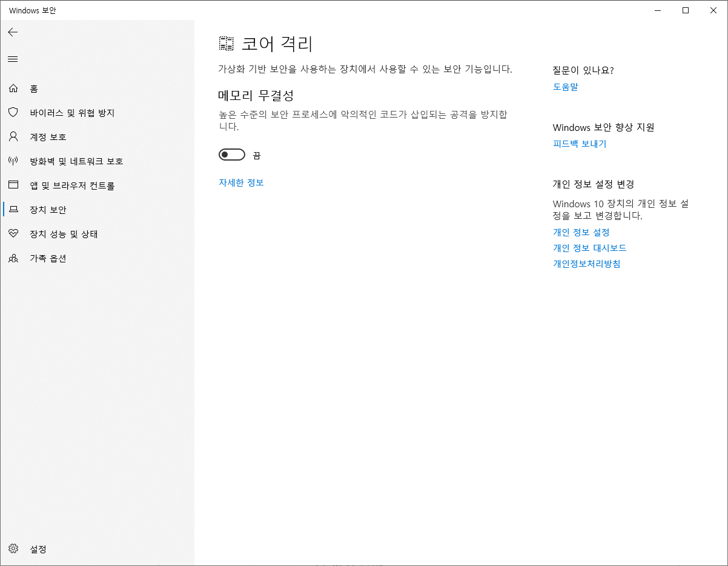Click the 홈 house icon
The width and height of the screenshot is (728, 566).
[13, 88]
